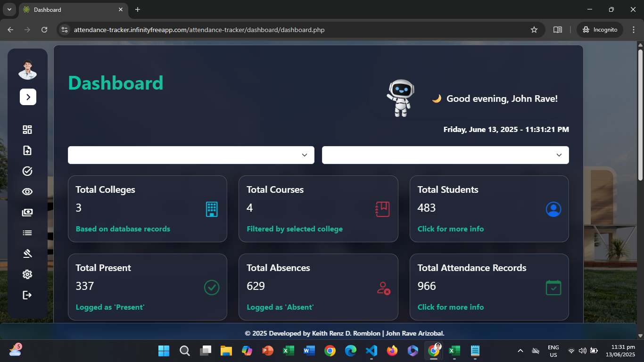Viewport: 644px width, 362px height.
Task: Click the person-remove icon on Total Absences card
Action: (383, 288)
